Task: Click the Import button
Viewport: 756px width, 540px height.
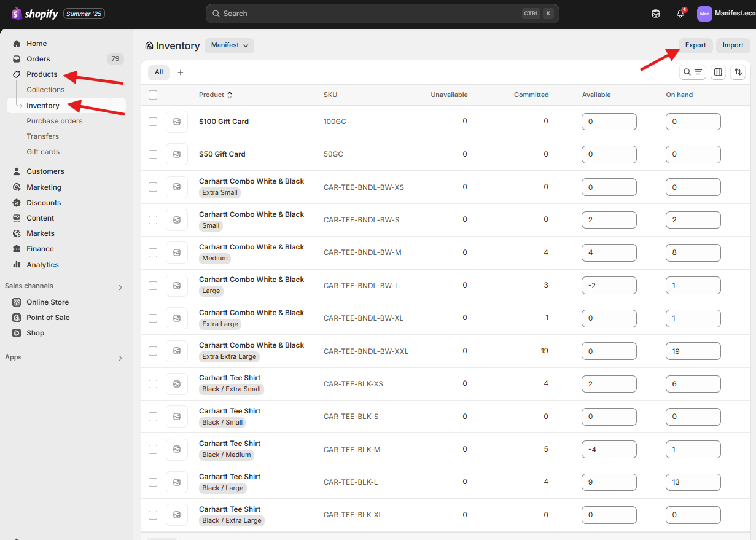Action: pos(733,45)
